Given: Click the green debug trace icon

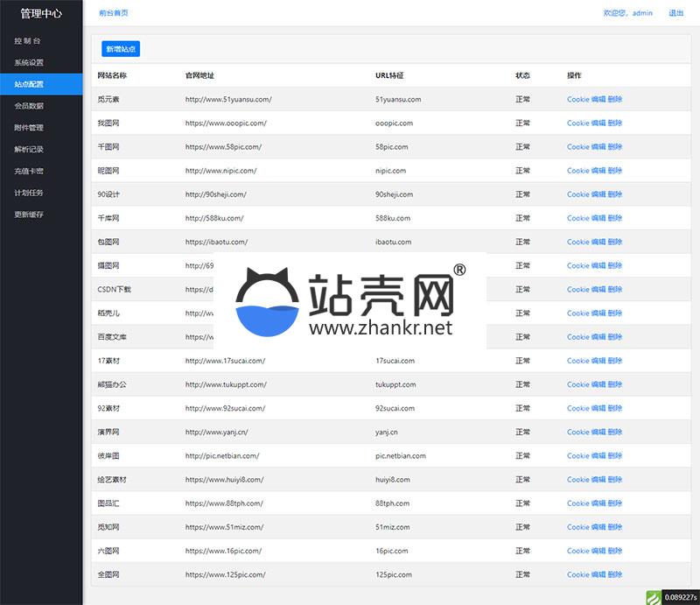Looking at the screenshot, I should click(653, 597).
